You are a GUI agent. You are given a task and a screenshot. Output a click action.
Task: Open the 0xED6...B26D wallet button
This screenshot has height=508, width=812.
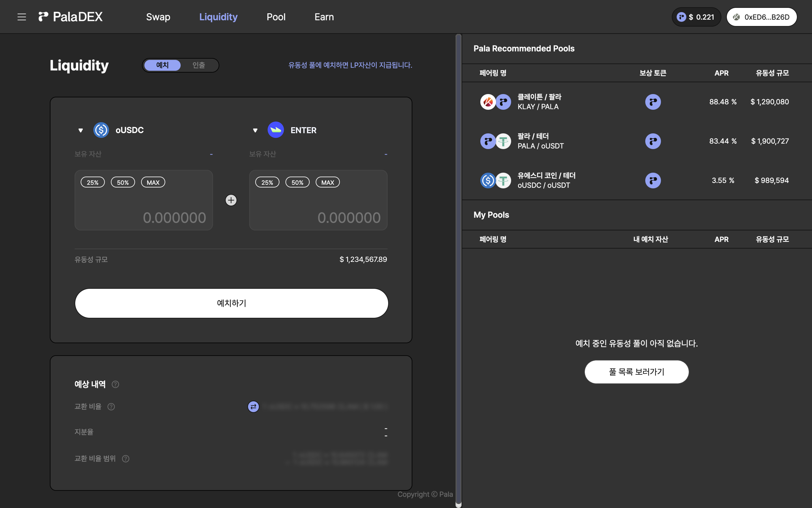coord(762,17)
